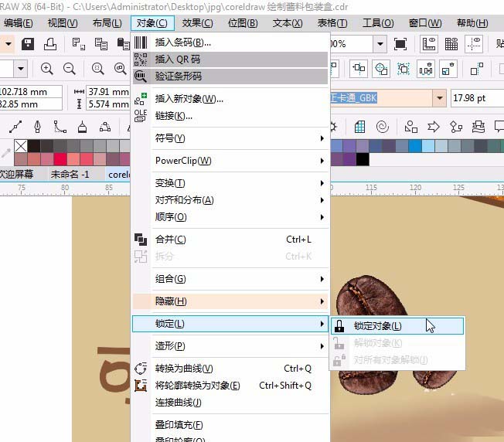This screenshot has width=504, height=442.
Task: Switch to the 未命名 -1 document tab
Action: pos(70,175)
